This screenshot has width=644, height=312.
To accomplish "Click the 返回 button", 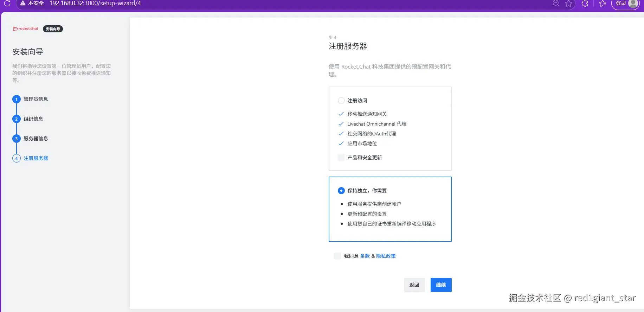I will coord(414,285).
